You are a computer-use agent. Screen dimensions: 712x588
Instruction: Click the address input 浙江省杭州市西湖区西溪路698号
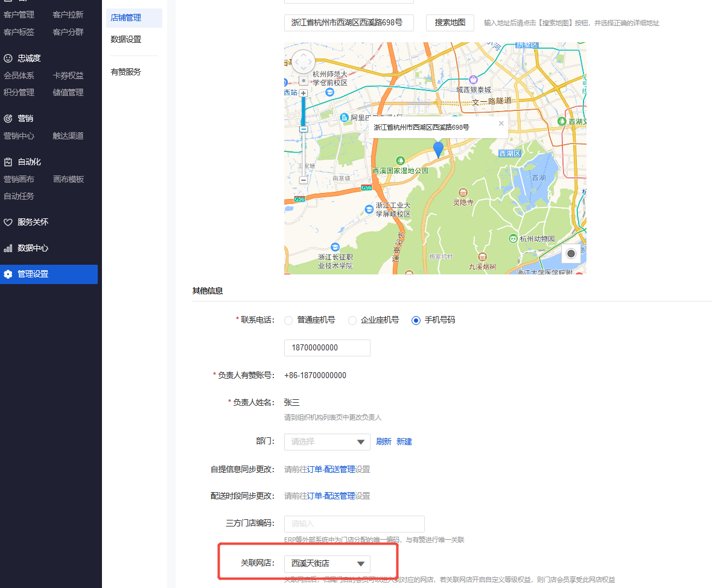click(349, 23)
